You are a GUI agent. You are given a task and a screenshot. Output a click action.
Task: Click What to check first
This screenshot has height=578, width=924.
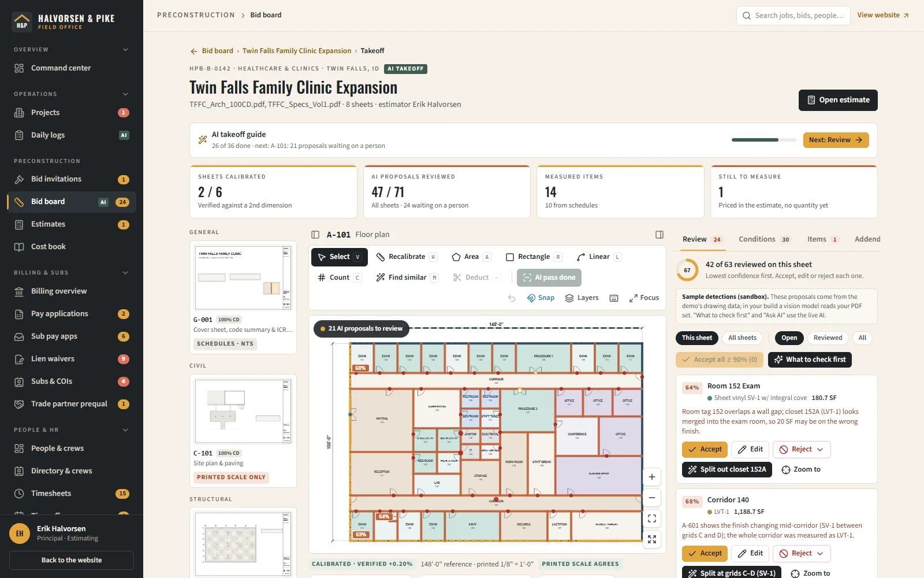pos(810,360)
